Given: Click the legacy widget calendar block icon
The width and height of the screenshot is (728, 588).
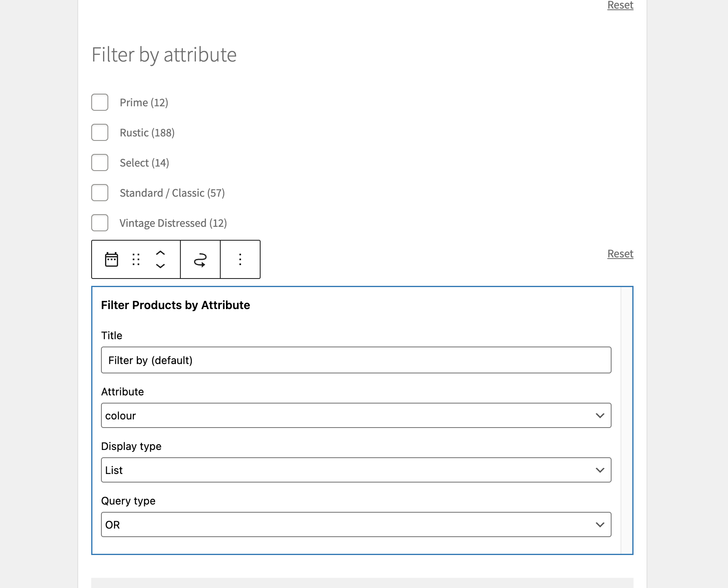Looking at the screenshot, I should [112, 259].
